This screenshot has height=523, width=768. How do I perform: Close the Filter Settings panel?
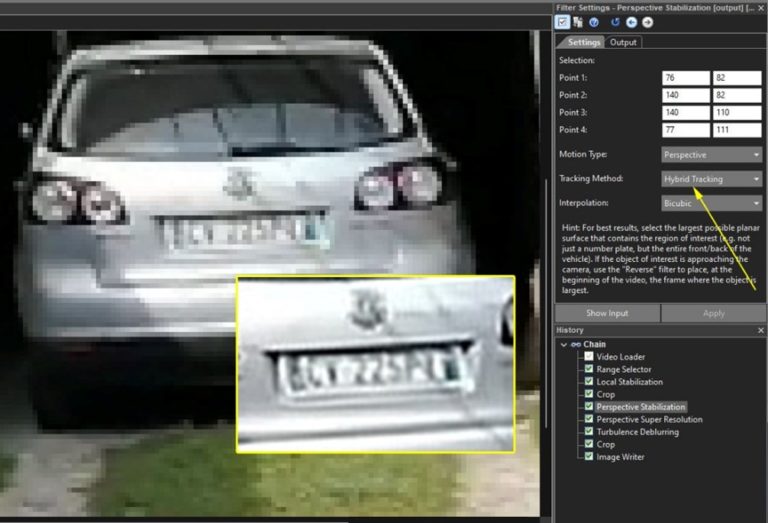tap(761, 8)
